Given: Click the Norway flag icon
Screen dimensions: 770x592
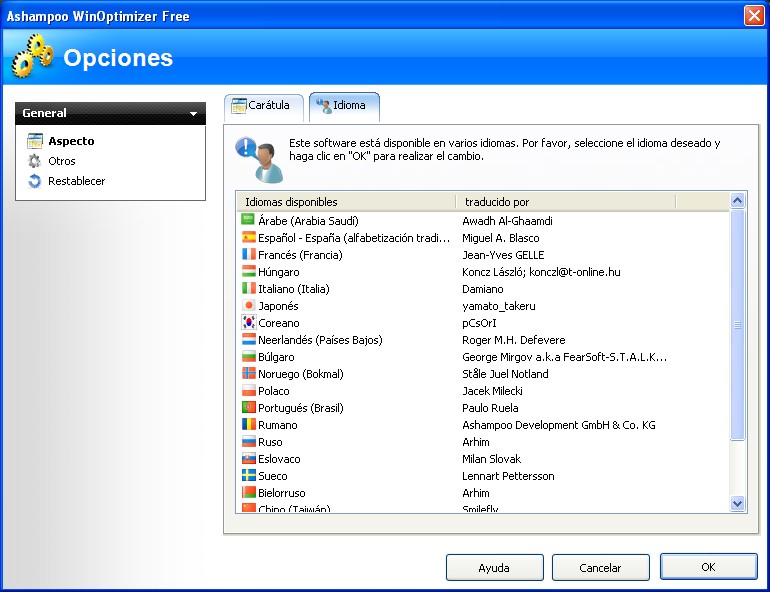Looking at the screenshot, I should point(248,373).
